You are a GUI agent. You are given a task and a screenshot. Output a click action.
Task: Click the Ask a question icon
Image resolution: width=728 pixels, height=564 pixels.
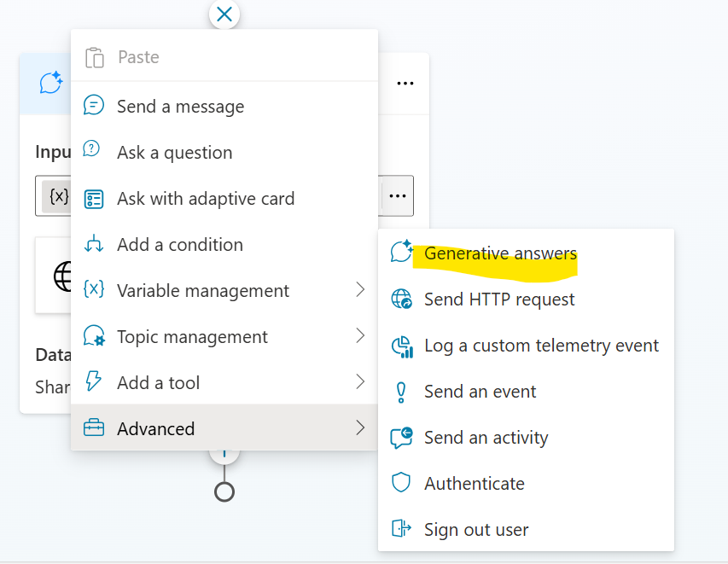(92, 150)
